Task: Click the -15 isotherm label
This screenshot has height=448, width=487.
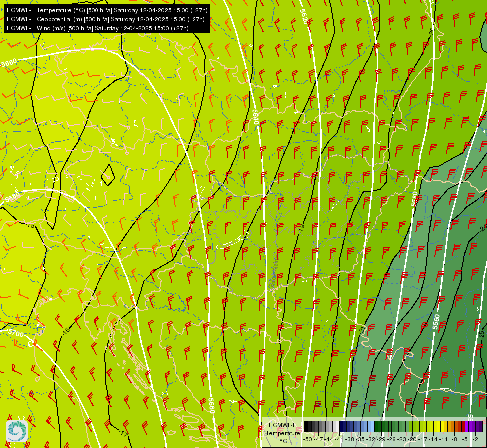Action: tap(31, 225)
